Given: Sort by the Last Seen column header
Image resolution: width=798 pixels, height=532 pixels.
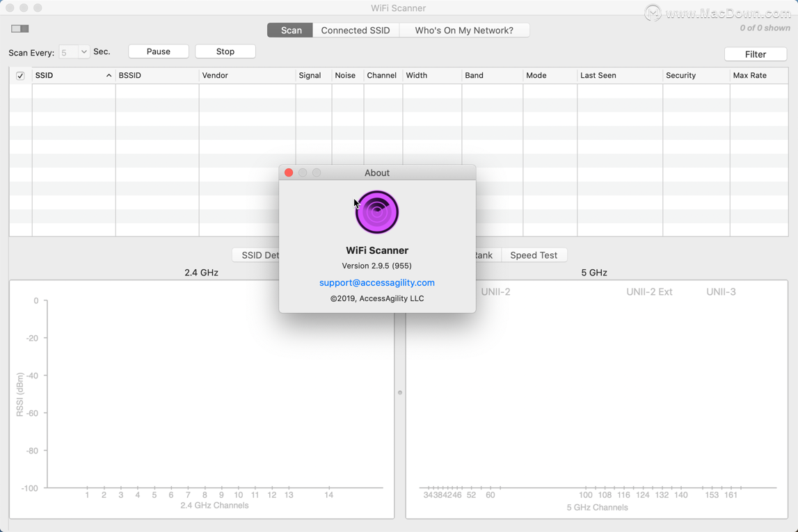Looking at the screenshot, I should coord(620,75).
